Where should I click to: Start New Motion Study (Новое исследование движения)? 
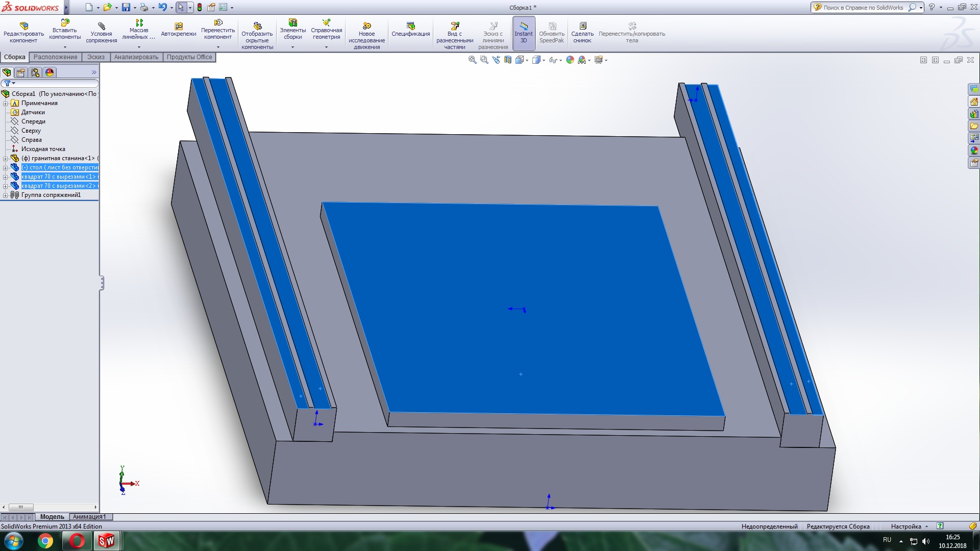(366, 27)
